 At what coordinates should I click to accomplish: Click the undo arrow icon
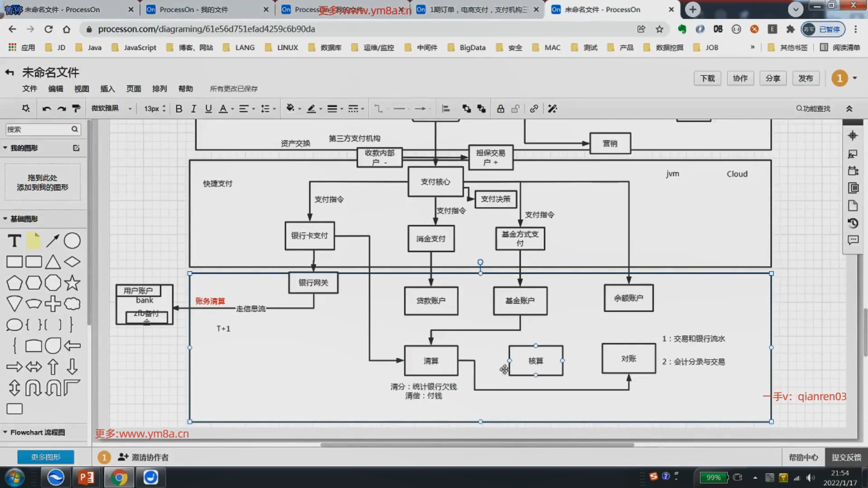[x=46, y=108]
